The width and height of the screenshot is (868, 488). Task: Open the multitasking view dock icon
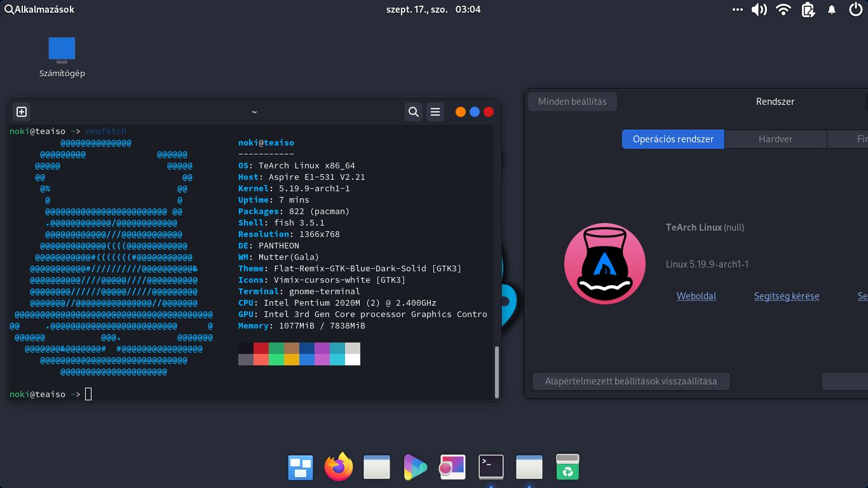click(301, 468)
